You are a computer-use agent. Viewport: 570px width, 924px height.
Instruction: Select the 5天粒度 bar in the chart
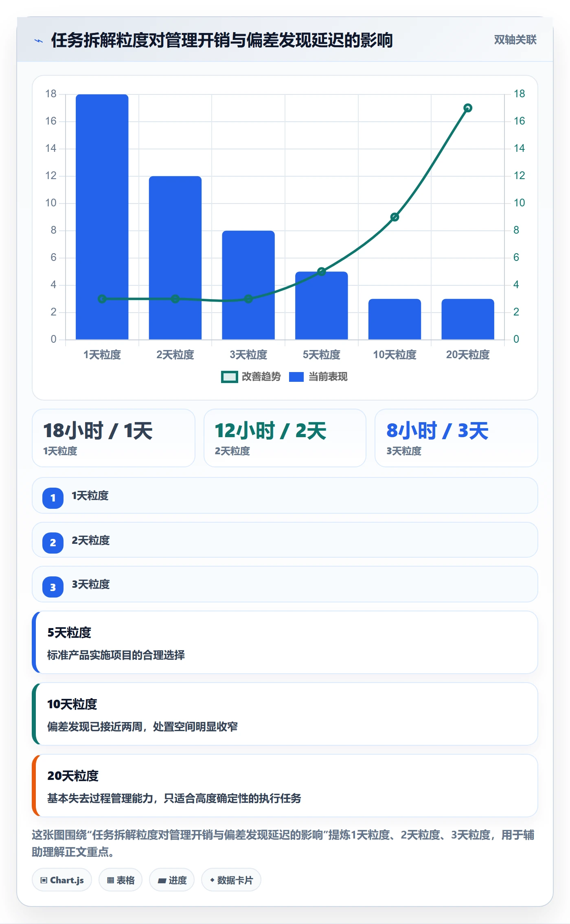[x=321, y=305]
